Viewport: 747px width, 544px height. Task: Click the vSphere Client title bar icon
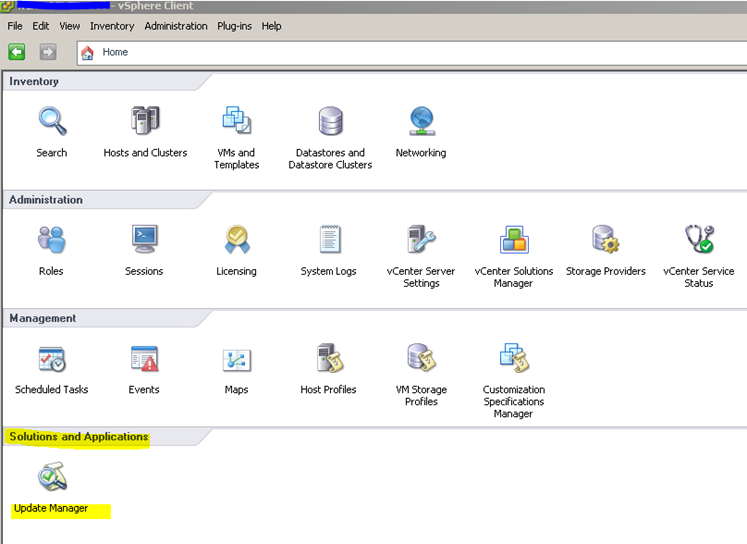click(x=7, y=6)
